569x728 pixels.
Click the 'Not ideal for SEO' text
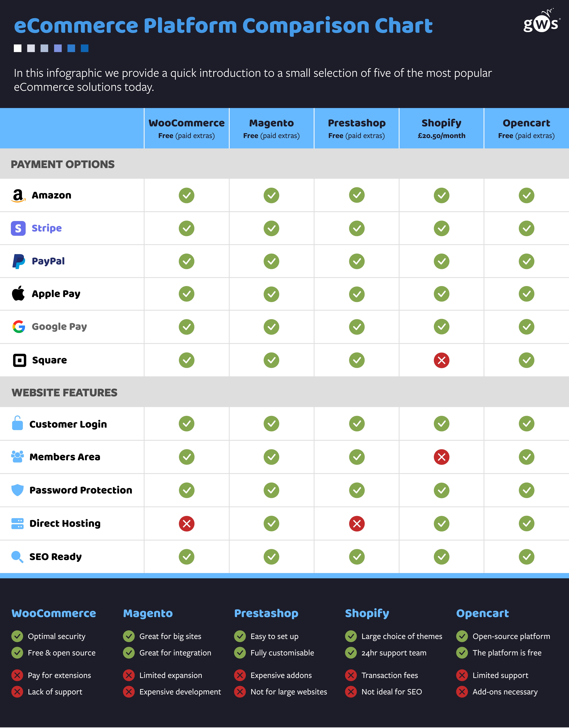(x=392, y=692)
